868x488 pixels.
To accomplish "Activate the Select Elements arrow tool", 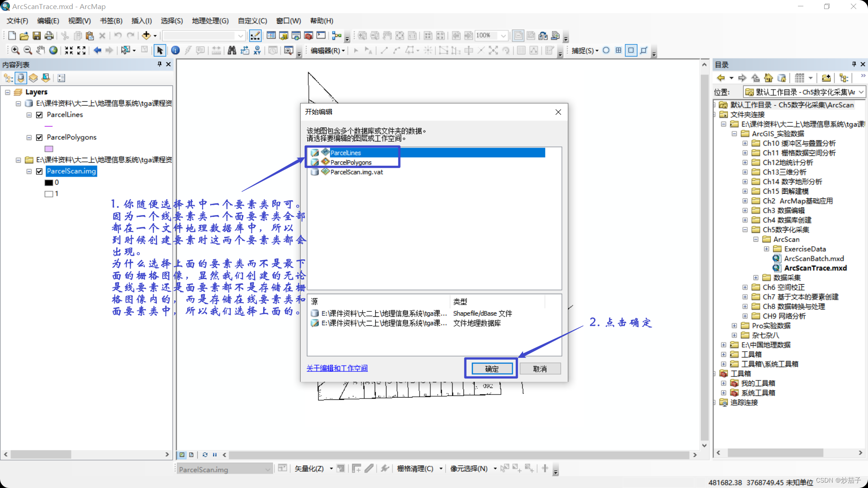I will pos(160,50).
